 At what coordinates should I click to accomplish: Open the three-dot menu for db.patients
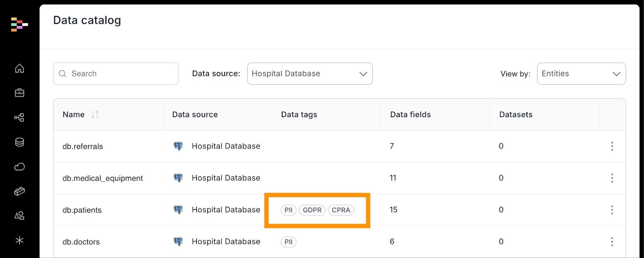coord(612,210)
